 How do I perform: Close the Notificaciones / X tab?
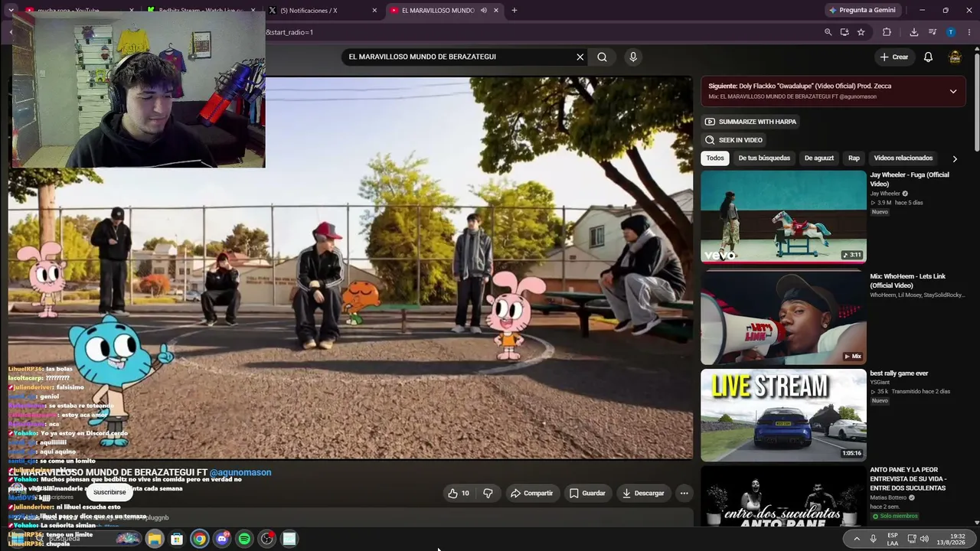coord(374,11)
